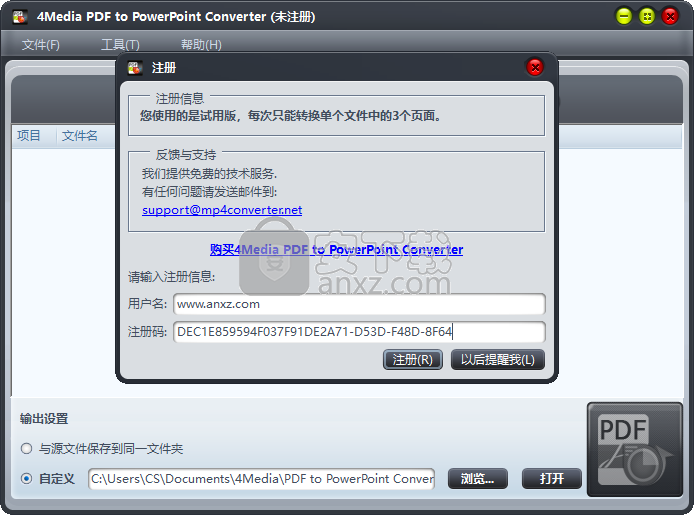Maximize the main window with green button

[647, 17]
